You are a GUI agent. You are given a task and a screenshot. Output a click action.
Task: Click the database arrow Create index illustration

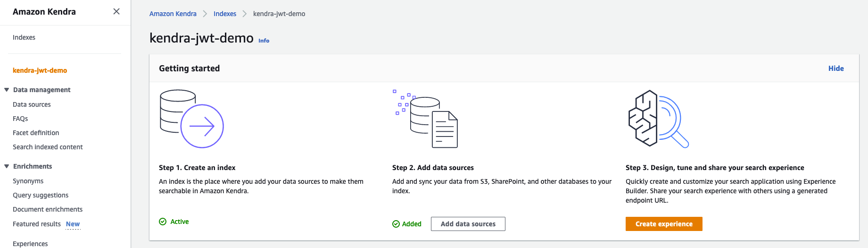tap(191, 119)
